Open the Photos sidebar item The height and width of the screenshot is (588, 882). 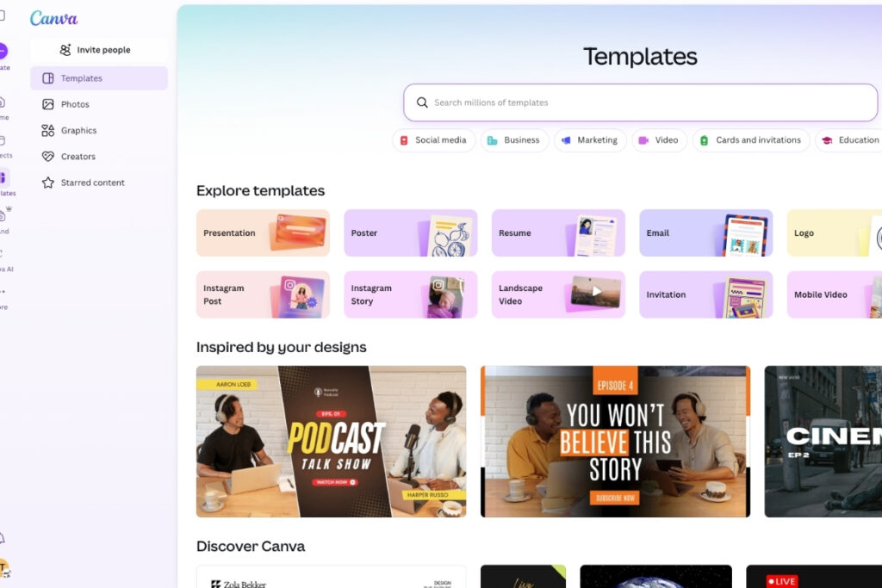click(x=99, y=104)
